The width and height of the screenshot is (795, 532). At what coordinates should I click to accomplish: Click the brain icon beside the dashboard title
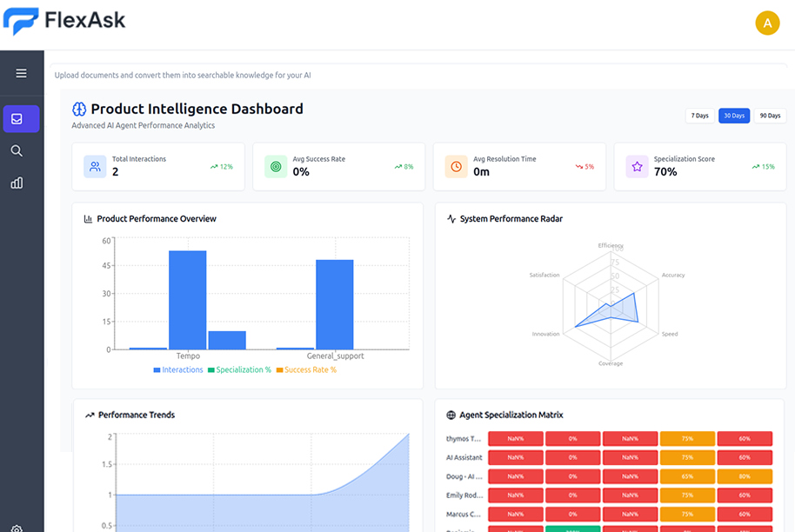point(79,109)
